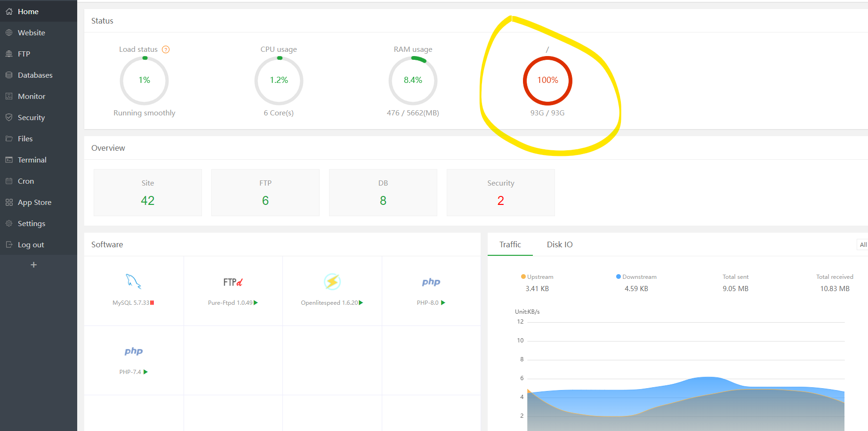The width and height of the screenshot is (868, 431).
Task: Click the plus icon below Log out
Action: click(33, 265)
